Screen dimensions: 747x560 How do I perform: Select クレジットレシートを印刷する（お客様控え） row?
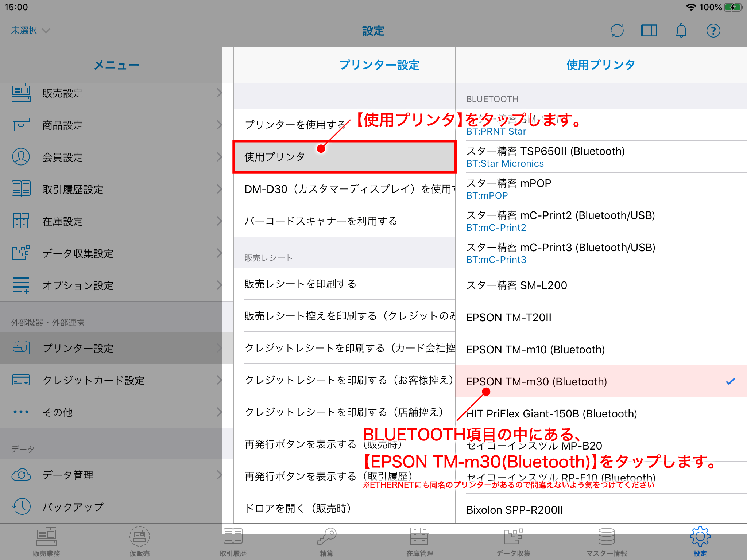click(x=344, y=380)
